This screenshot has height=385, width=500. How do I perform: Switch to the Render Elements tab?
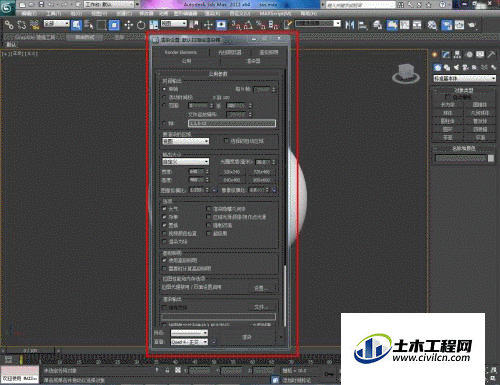[x=180, y=52]
